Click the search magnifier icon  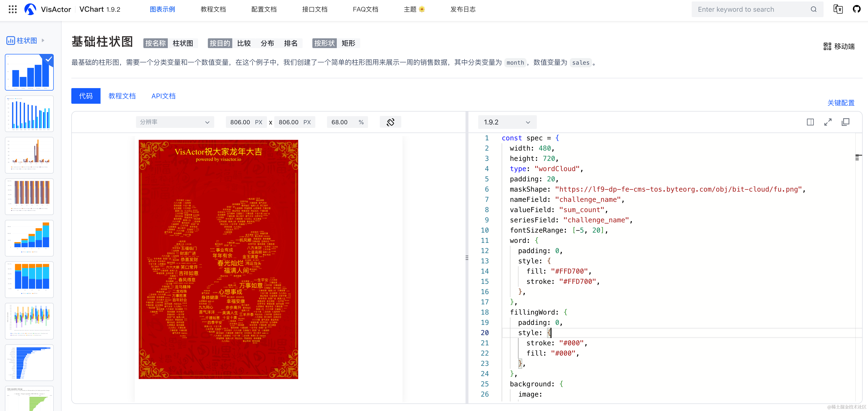tap(813, 9)
